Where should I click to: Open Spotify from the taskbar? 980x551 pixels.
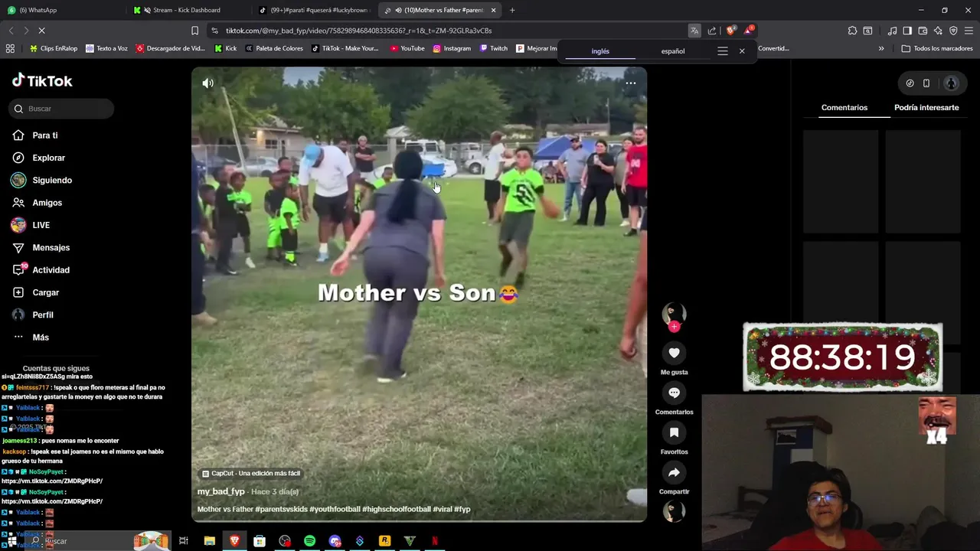click(x=309, y=541)
